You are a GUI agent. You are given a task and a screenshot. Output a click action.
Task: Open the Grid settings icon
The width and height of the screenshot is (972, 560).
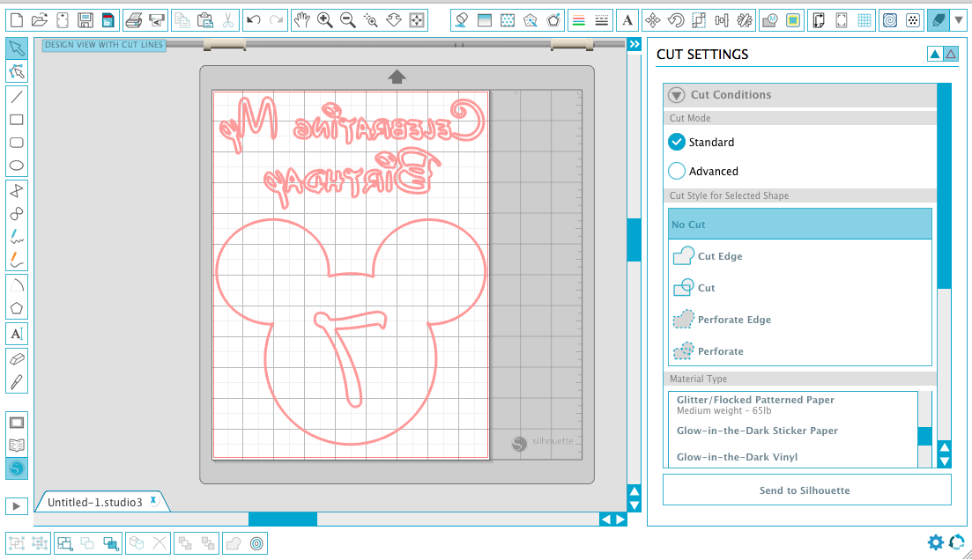click(x=864, y=20)
